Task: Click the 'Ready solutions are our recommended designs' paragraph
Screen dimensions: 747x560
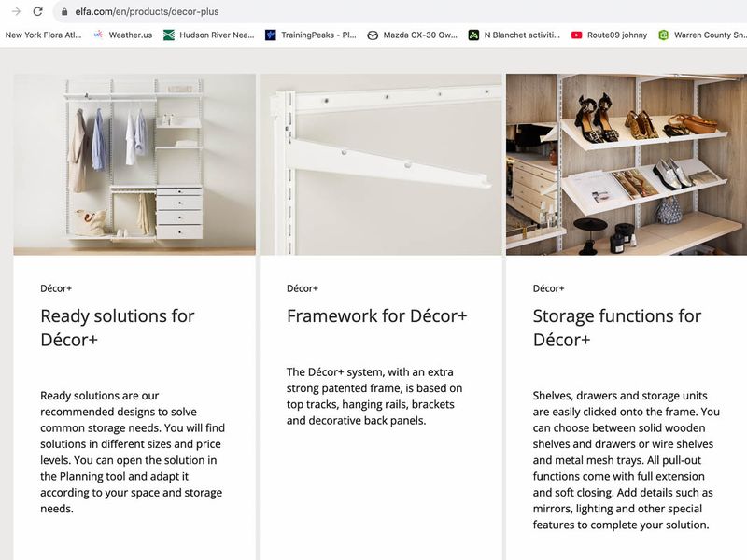Action: [x=133, y=452]
